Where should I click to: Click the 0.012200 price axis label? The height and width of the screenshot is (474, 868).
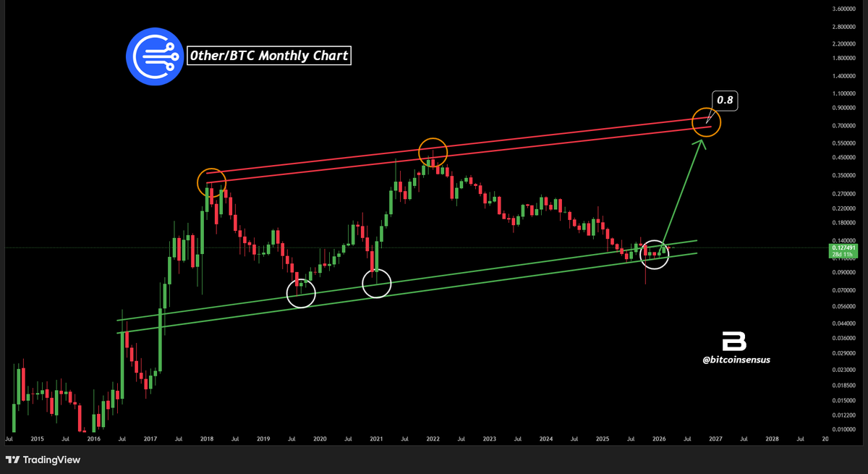pos(846,415)
